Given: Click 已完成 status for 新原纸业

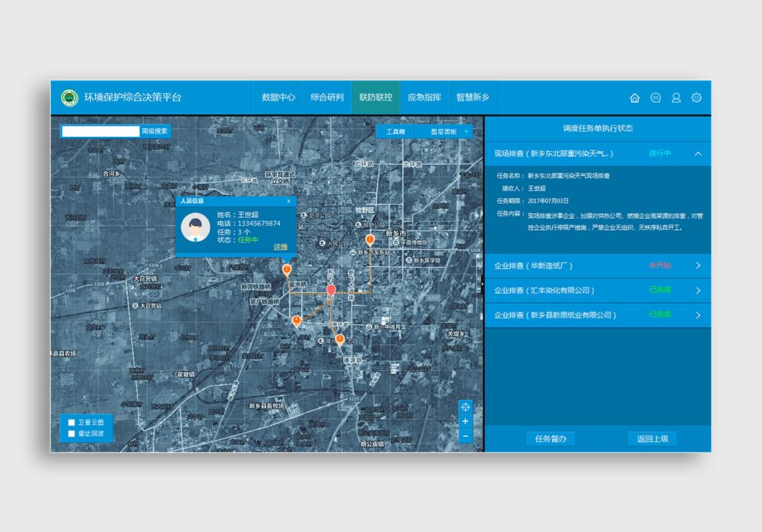Looking at the screenshot, I should (660, 314).
